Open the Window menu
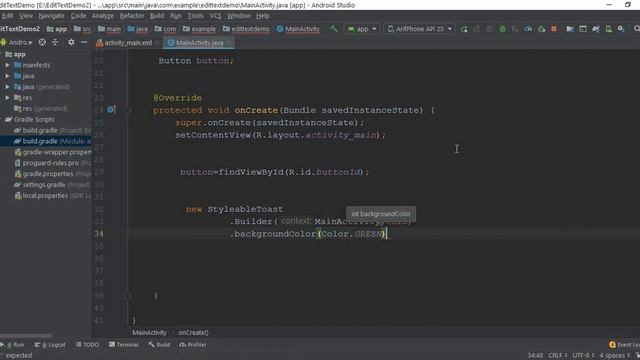This screenshot has width=640, height=360. [x=238, y=16]
